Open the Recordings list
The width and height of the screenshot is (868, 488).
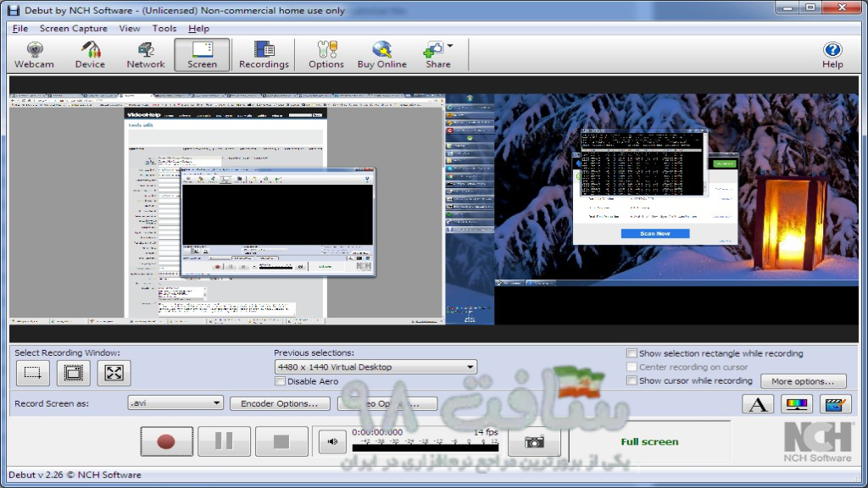click(264, 55)
